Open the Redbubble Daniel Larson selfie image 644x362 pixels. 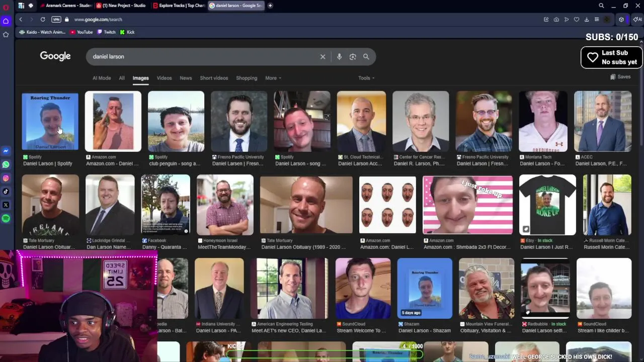coord(545,289)
